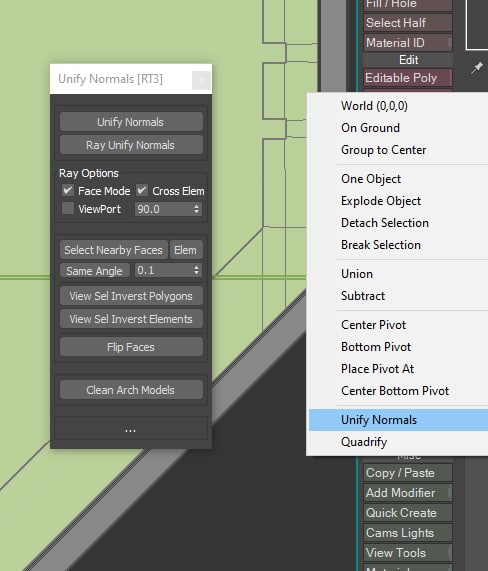Click the Flip Faces button

[131, 347]
